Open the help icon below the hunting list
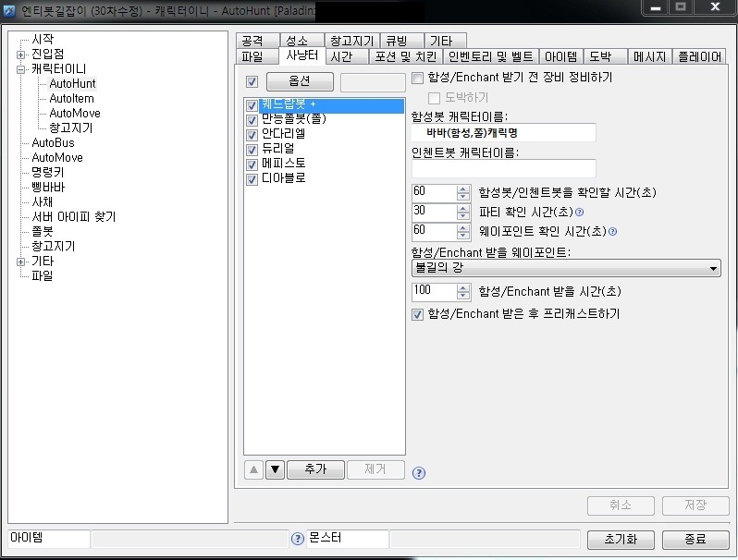The width and height of the screenshot is (738, 560). 418,473
